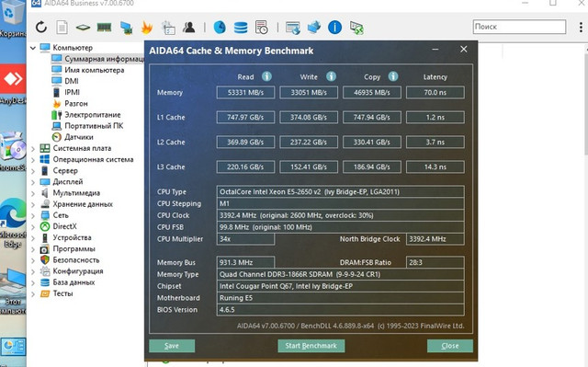Expand the Операционная система tree node
Viewport: 588px width, 367px height.
tap(33, 160)
